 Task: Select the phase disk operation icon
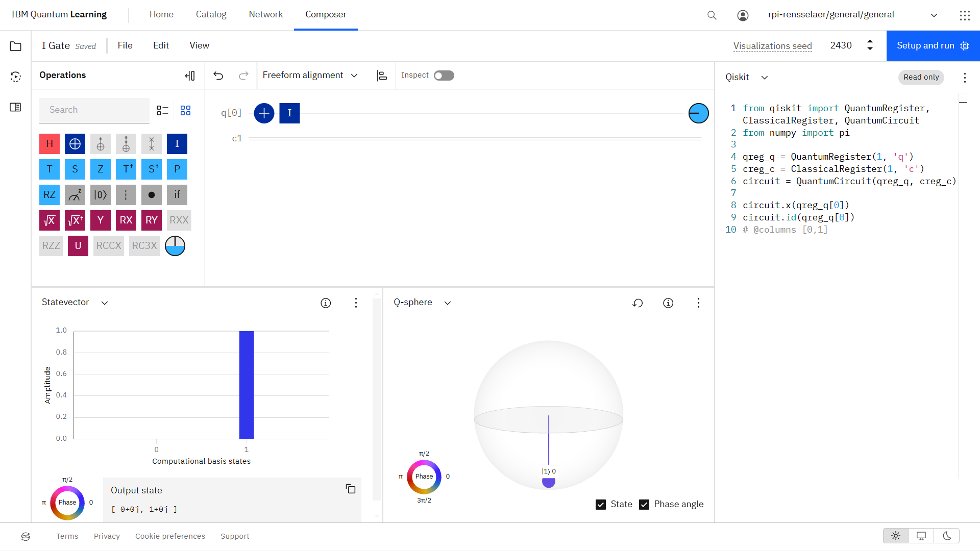coord(175,246)
